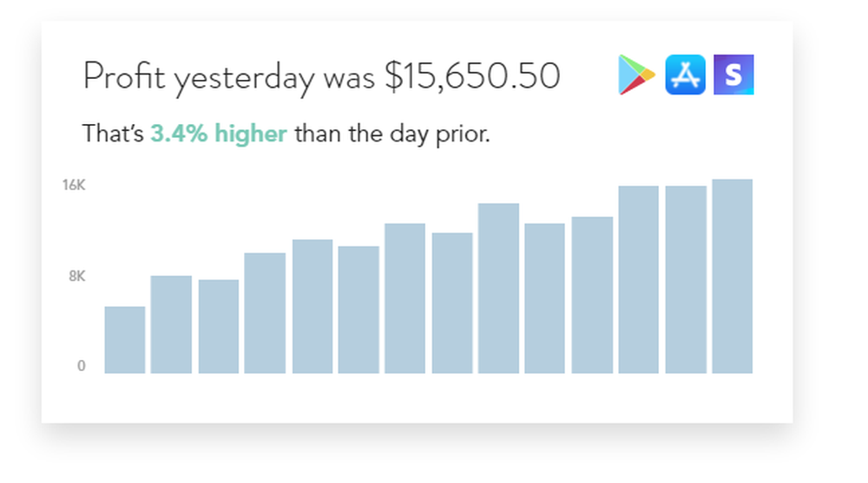868x483 pixels.
Task: Click the third bar of the chart
Action: pyautogui.click(x=219, y=326)
